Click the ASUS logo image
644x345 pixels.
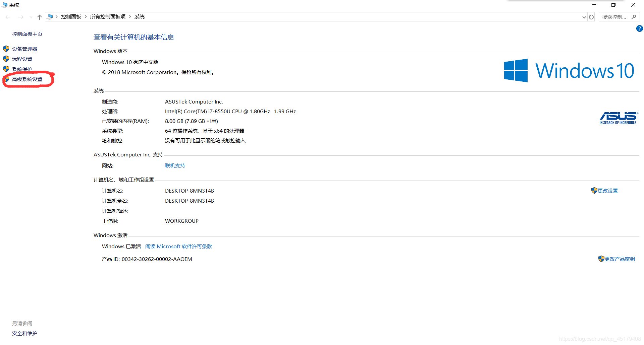(x=618, y=118)
